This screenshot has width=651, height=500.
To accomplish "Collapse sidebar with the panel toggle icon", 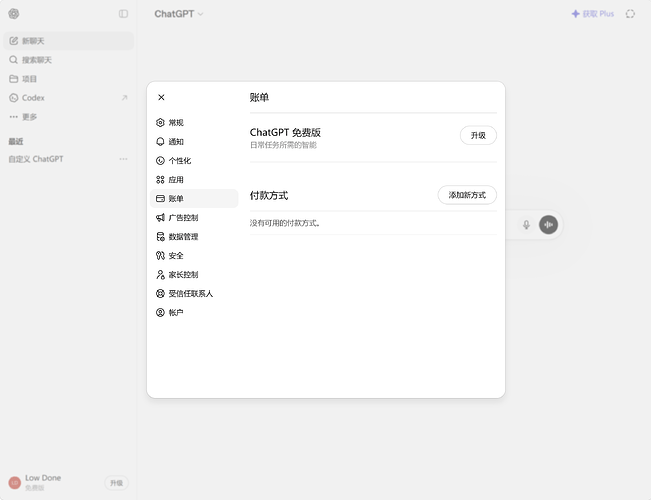I will (123, 14).
